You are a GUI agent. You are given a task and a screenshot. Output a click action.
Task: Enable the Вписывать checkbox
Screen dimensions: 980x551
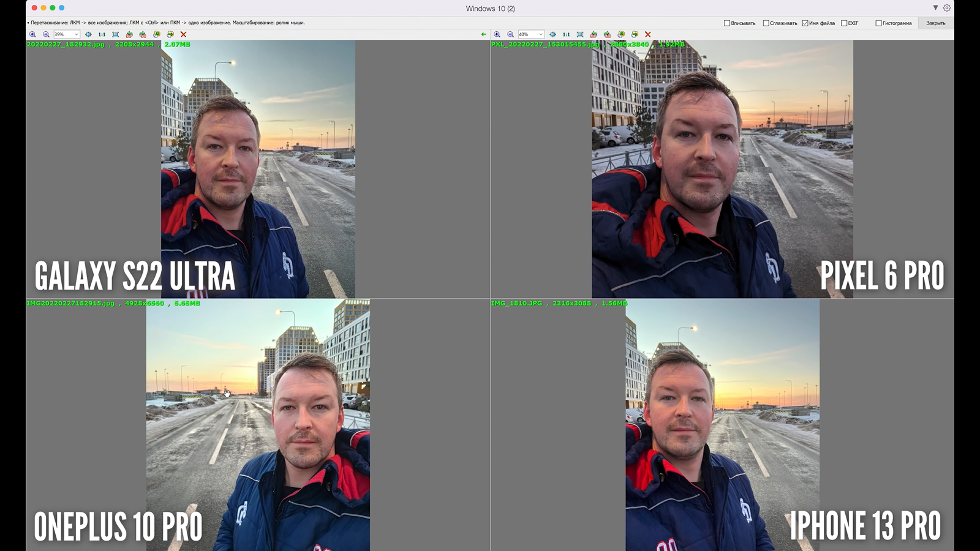pyautogui.click(x=727, y=23)
